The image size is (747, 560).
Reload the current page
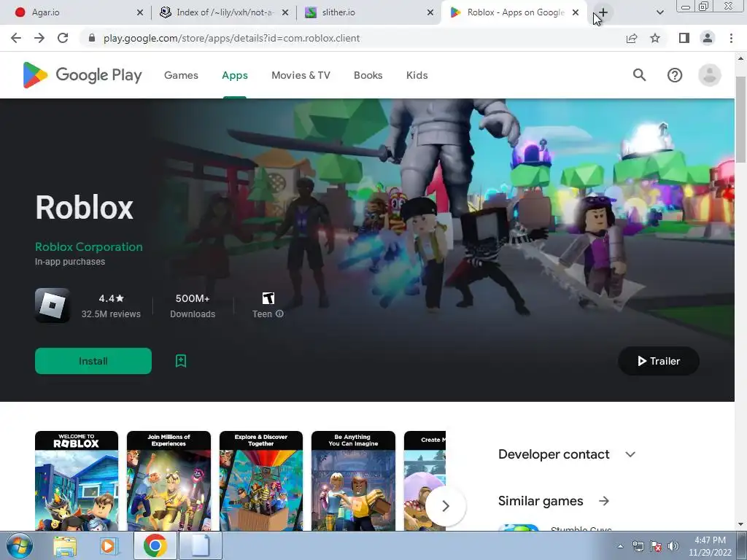coord(63,38)
